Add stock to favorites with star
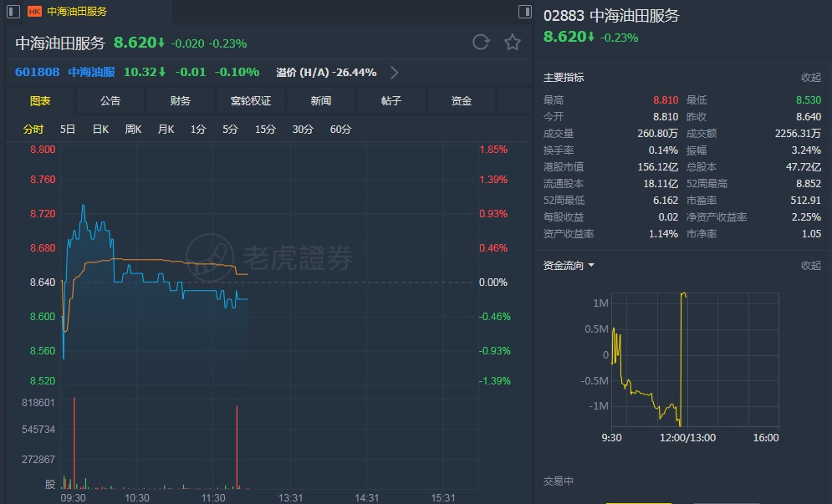Screen dimensions: 832x504 pos(513,42)
